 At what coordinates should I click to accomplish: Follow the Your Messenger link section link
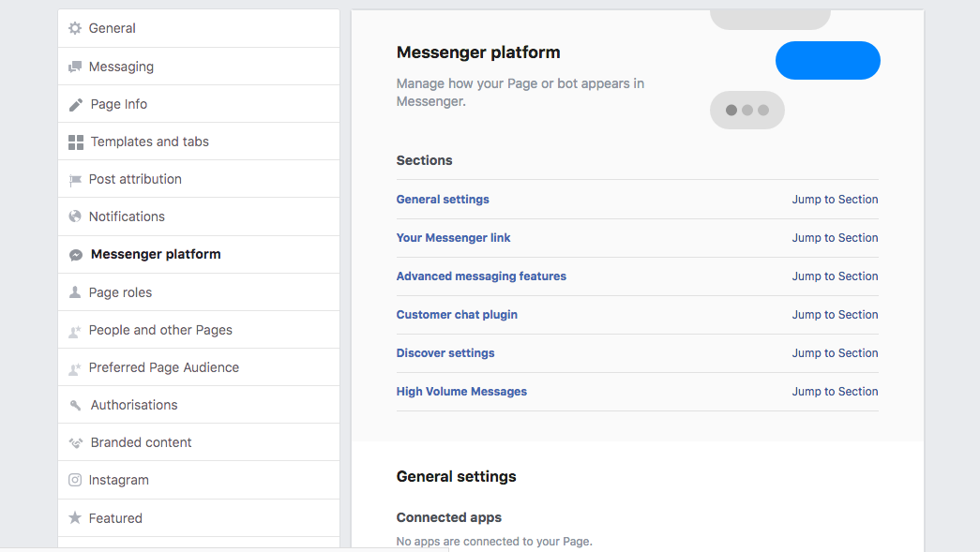(x=453, y=238)
